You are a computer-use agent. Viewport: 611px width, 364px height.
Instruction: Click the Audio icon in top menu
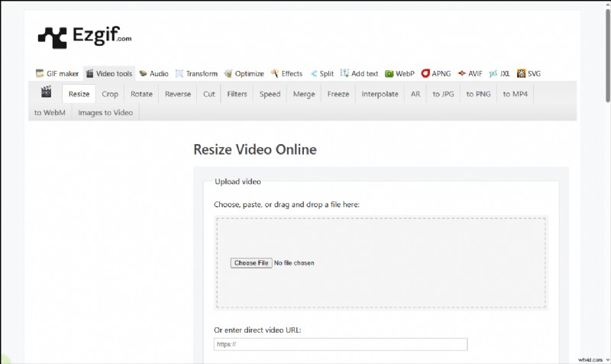point(143,73)
